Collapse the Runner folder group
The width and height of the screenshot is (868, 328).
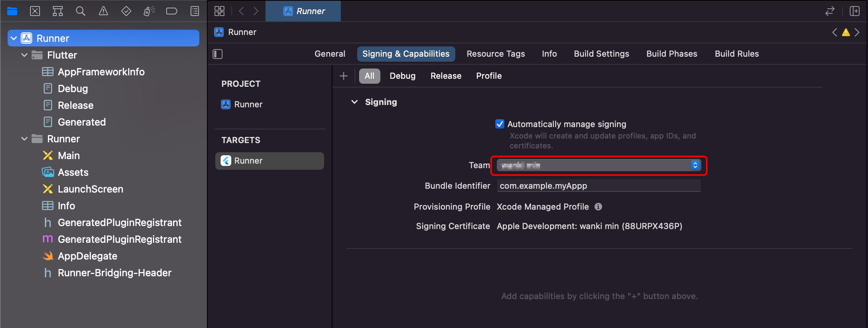24,139
